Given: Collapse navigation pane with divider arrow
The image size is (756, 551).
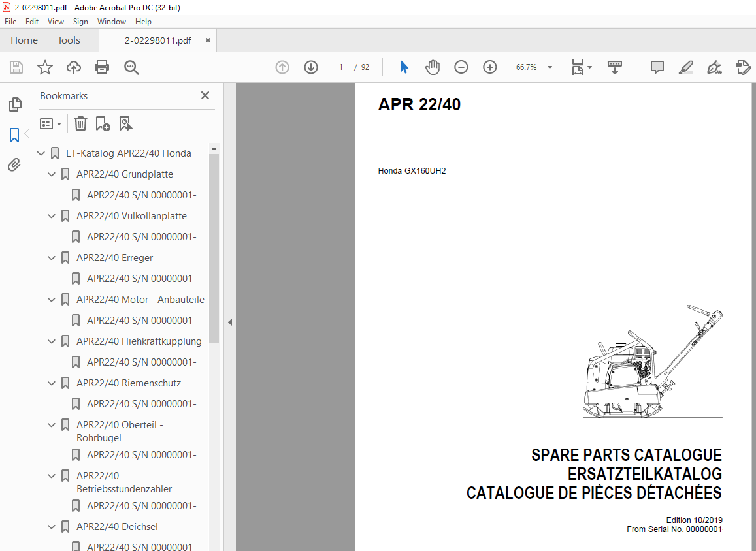Looking at the screenshot, I should [x=230, y=323].
